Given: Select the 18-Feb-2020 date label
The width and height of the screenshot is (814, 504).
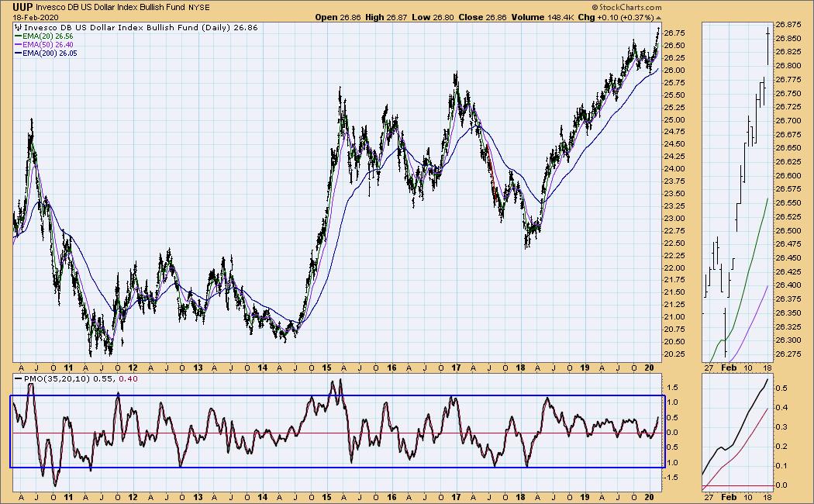Looking at the screenshot, I should click(x=34, y=17).
